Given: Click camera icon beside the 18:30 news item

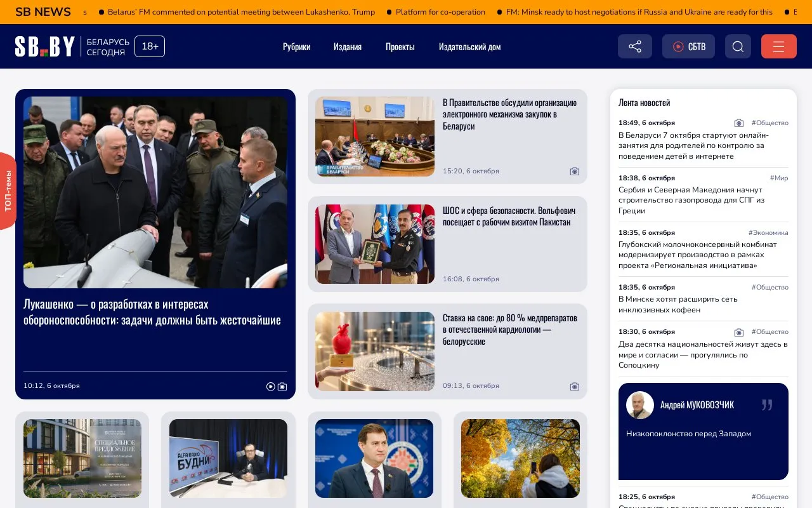Looking at the screenshot, I should pyautogui.click(x=738, y=332).
